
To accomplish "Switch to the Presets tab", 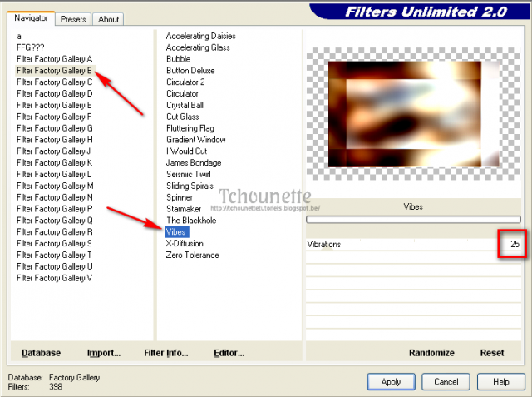I will pyautogui.click(x=73, y=19).
